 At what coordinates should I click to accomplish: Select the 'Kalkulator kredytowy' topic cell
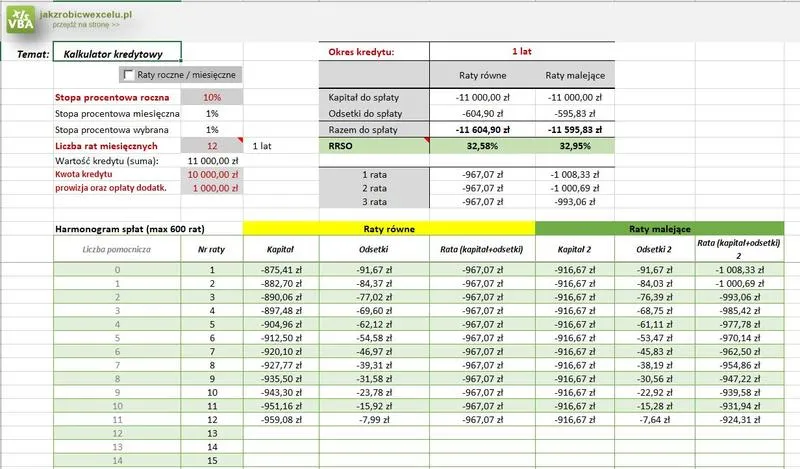116,54
